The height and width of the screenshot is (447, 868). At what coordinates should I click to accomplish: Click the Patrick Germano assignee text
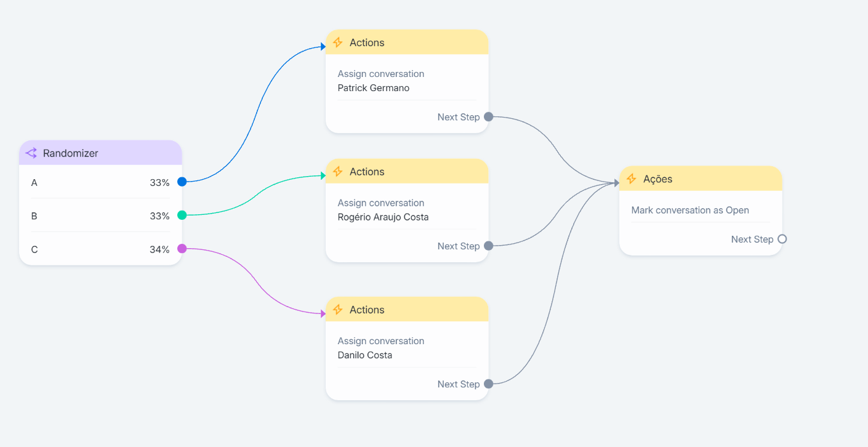(x=374, y=88)
